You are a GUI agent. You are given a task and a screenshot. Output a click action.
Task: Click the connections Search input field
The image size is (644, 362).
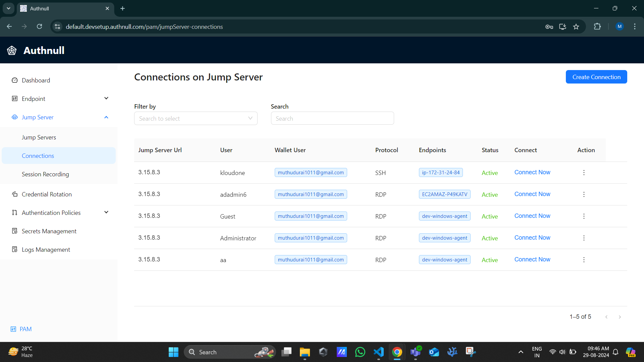(x=332, y=118)
